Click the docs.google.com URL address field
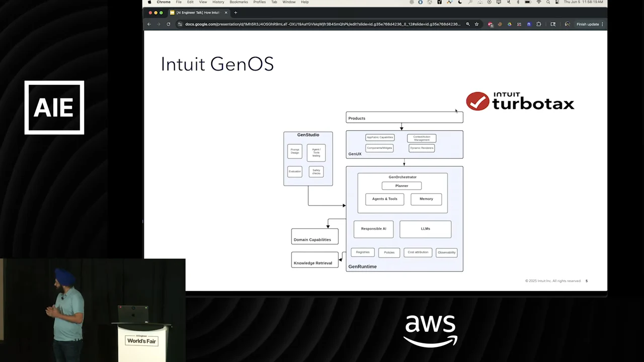Image resolution: width=644 pixels, height=362 pixels. [323, 24]
